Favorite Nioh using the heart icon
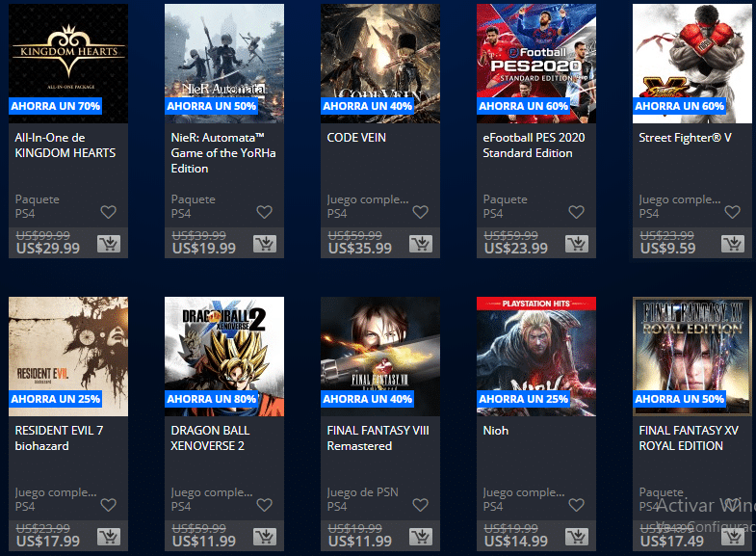 click(576, 505)
